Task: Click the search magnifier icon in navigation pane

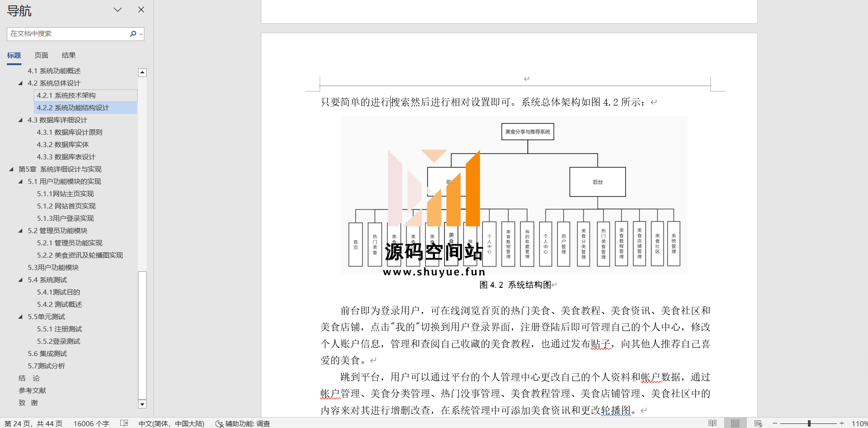Action: 133,34
